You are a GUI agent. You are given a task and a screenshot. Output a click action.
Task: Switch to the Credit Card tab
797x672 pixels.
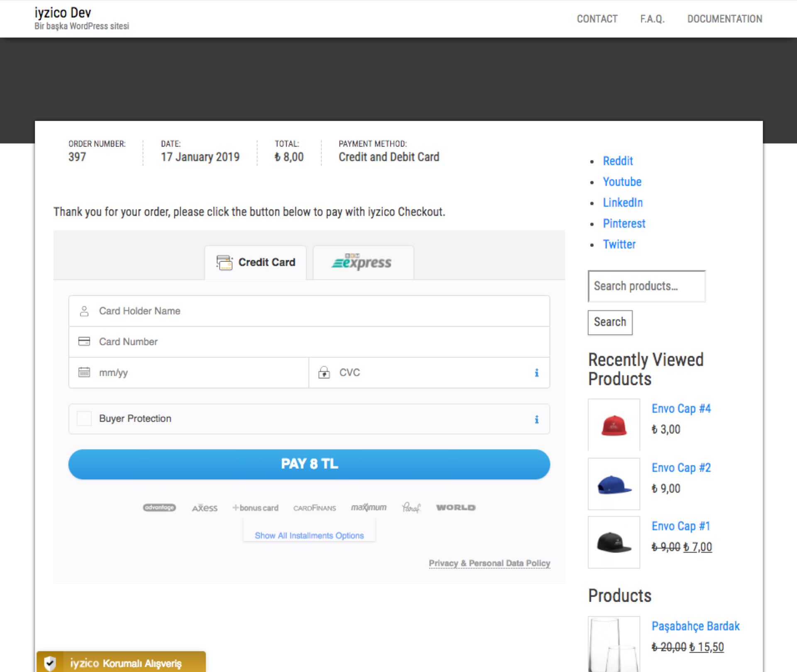[256, 263]
